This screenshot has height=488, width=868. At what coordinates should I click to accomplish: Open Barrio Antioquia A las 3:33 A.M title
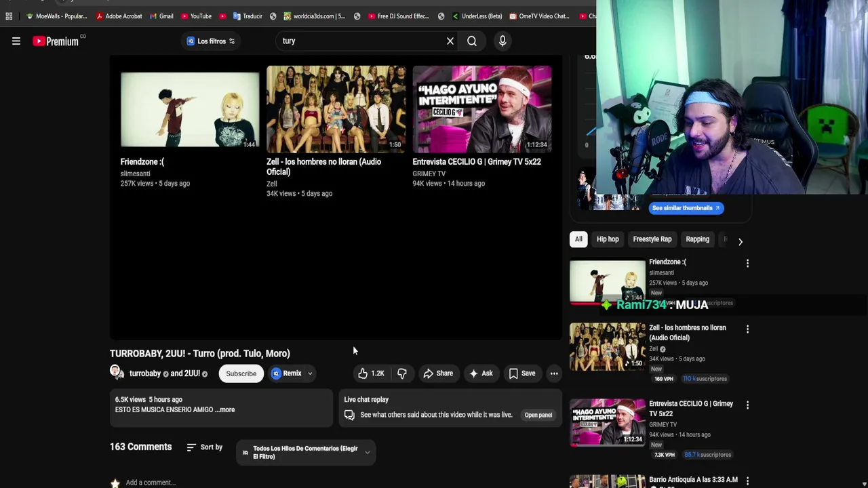click(x=693, y=480)
